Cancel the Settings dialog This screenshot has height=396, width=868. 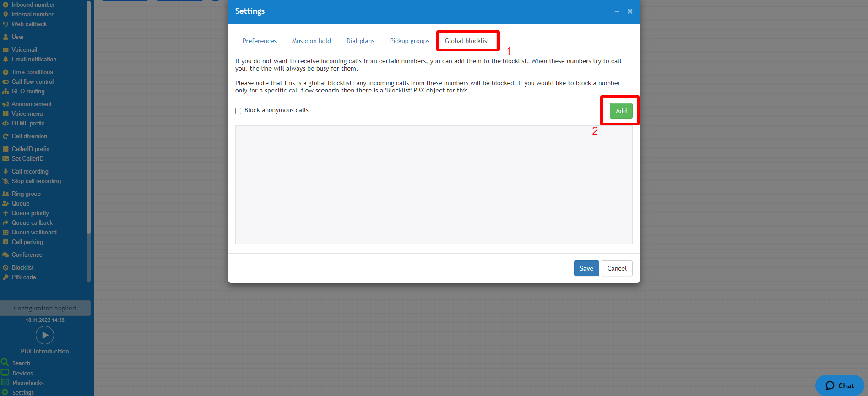coord(617,268)
